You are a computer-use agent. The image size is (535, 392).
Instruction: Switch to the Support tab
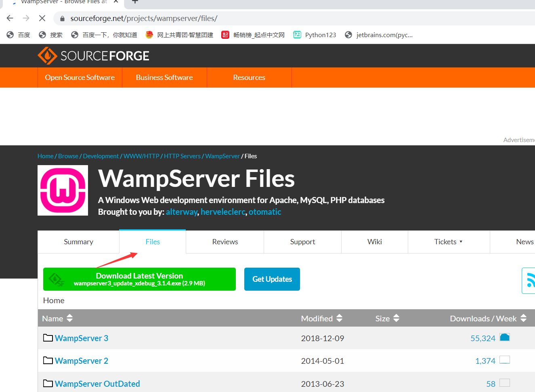(x=302, y=242)
